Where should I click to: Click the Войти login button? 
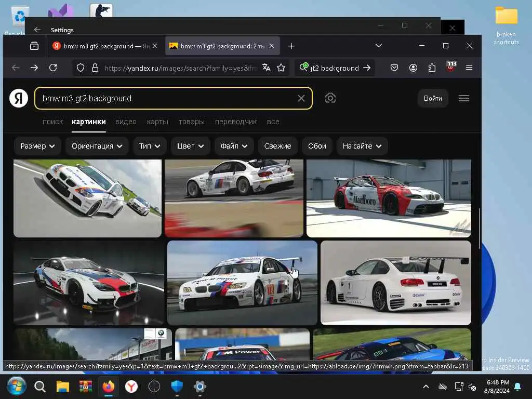[x=433, y=98]
